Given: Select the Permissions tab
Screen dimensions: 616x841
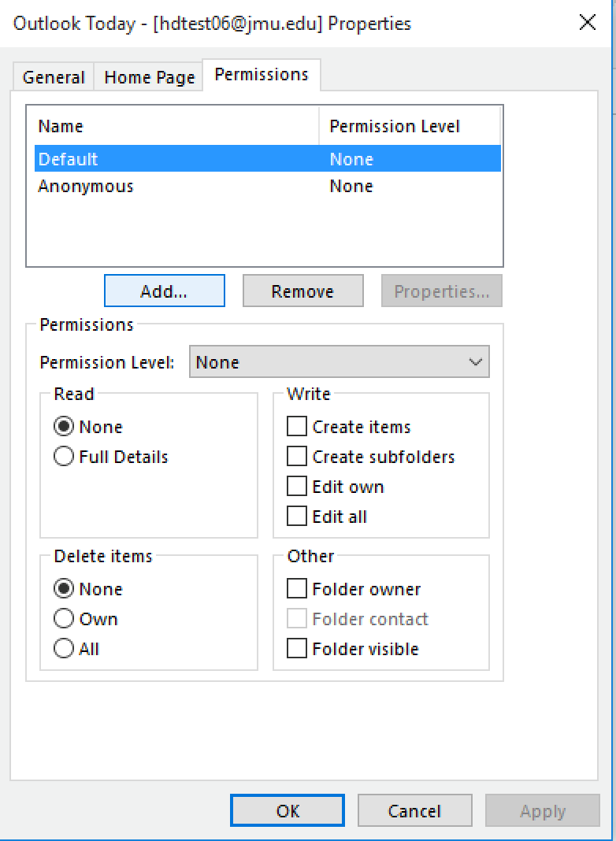Looking at the screenshot, I should click(x=261, y=73).
